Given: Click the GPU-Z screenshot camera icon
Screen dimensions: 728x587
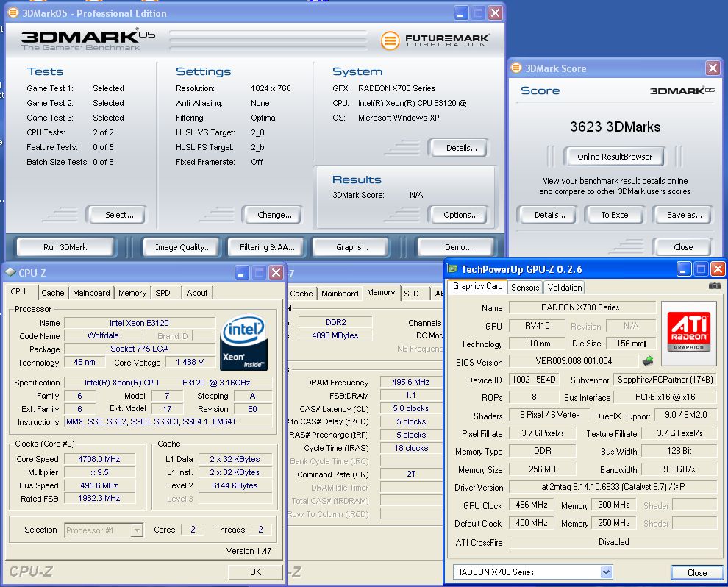Looking at the screenshot, I should (x=715, y=285).
